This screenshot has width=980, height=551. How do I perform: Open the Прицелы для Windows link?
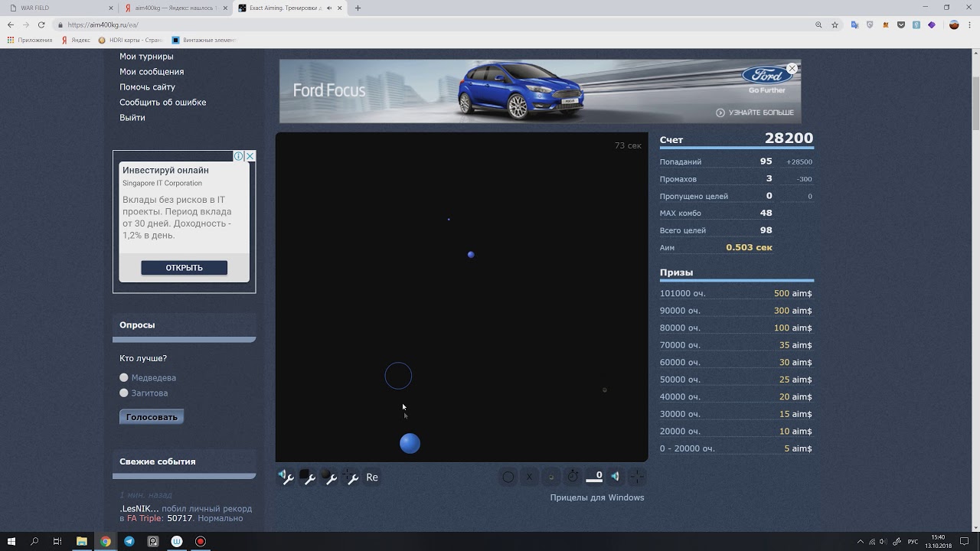596,497
